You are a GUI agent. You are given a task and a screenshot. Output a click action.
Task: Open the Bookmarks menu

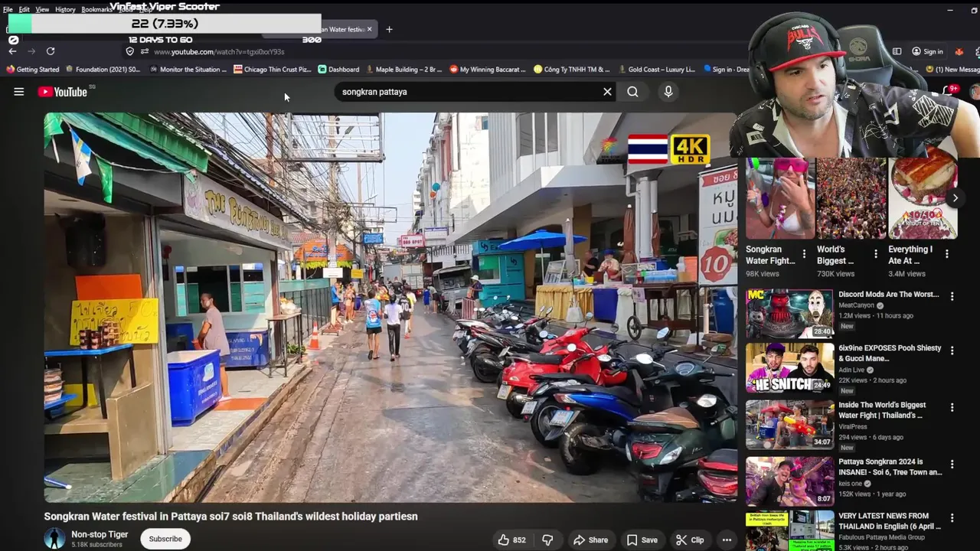pos(96,10)
